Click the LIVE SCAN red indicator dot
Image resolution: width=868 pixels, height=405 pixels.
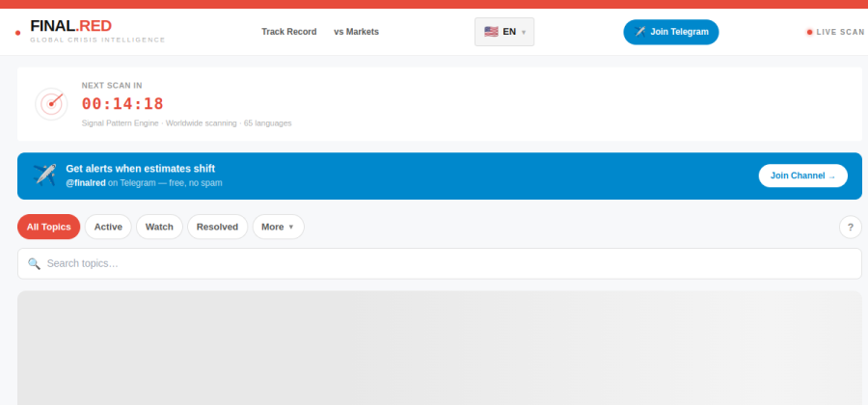point(809,32)
